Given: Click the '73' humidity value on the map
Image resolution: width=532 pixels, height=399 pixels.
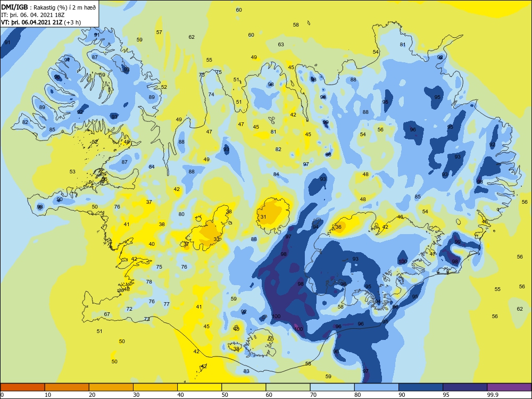Looking at the screenshot, I should 147,319.
